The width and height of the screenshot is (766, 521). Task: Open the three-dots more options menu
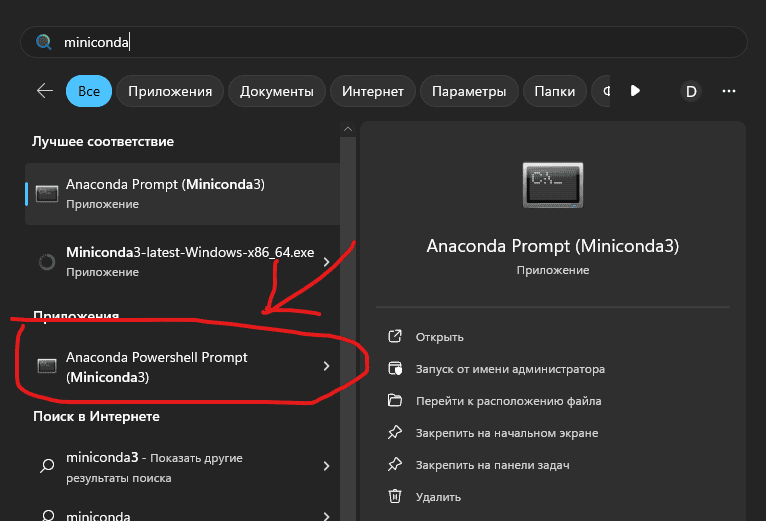728,91
